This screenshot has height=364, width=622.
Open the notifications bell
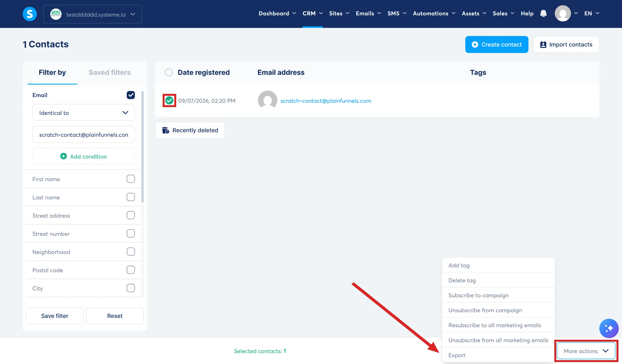(543, 14)
